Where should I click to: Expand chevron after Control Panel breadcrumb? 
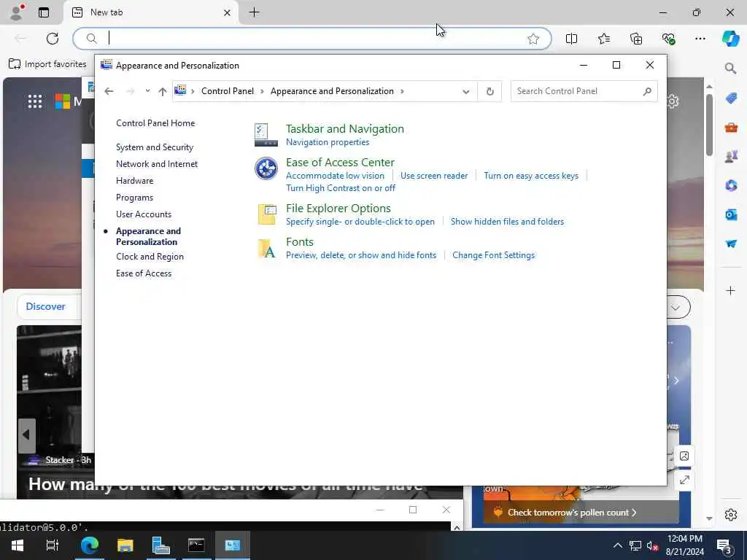click(x=262, y=91)
